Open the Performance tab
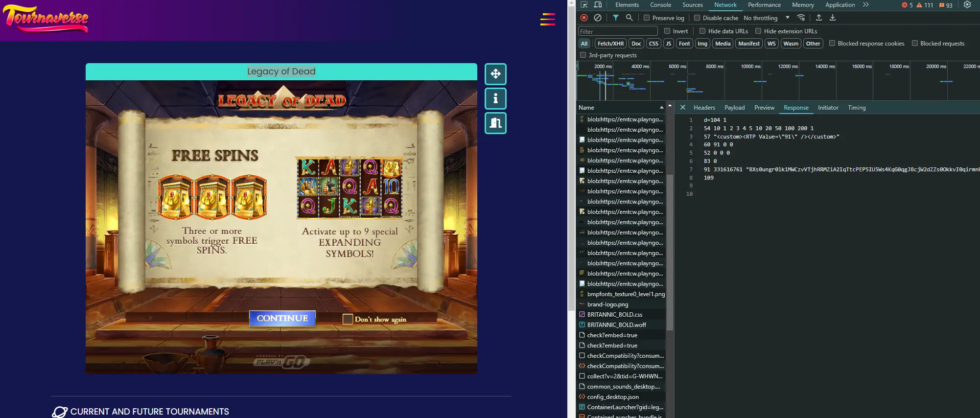This screenshot has height=418, width=980. point(764,5)
